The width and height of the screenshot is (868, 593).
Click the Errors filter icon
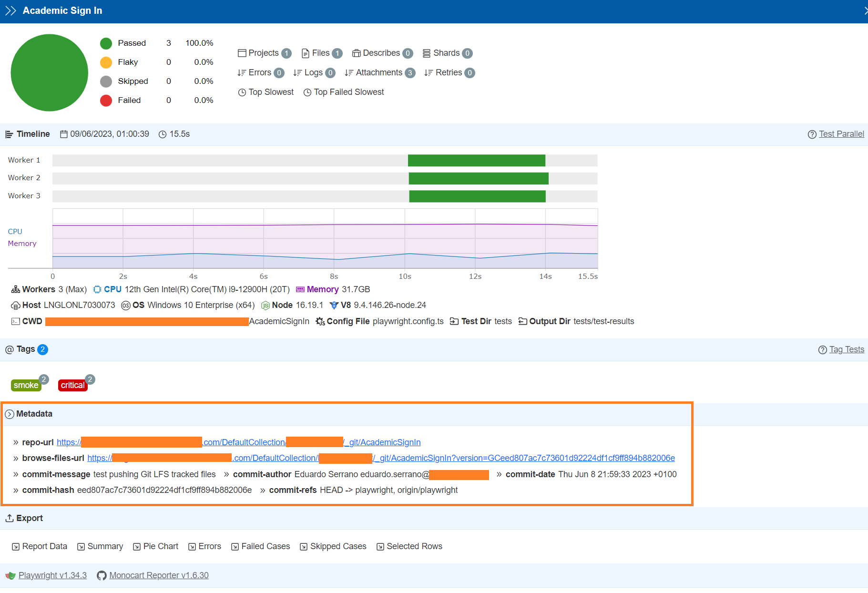coord(242,72)
